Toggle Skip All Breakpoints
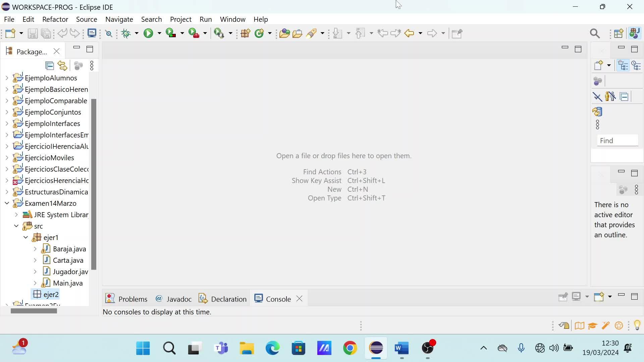Viewport: 644px width, 362px height. tap(109, 33)
